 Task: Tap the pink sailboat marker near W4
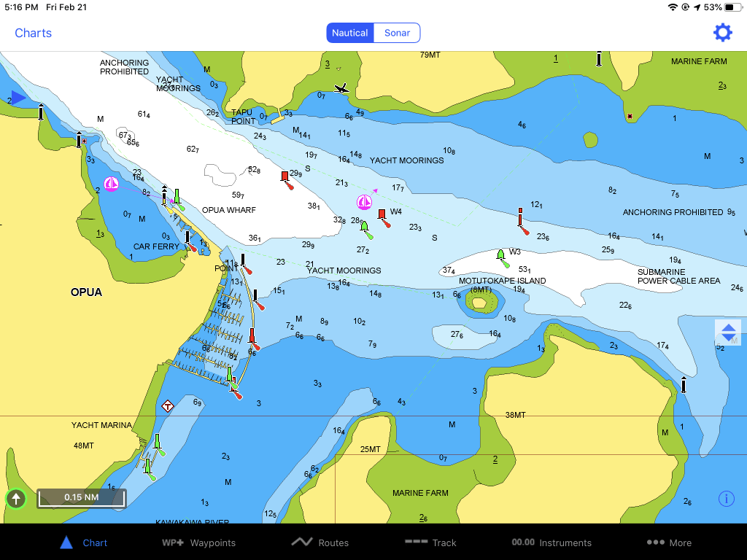click(x=365, y=203)
